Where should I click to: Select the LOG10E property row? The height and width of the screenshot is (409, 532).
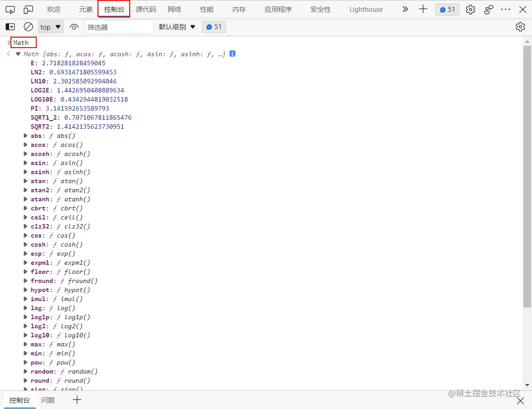pyautogui.click(x=79, y=99)
